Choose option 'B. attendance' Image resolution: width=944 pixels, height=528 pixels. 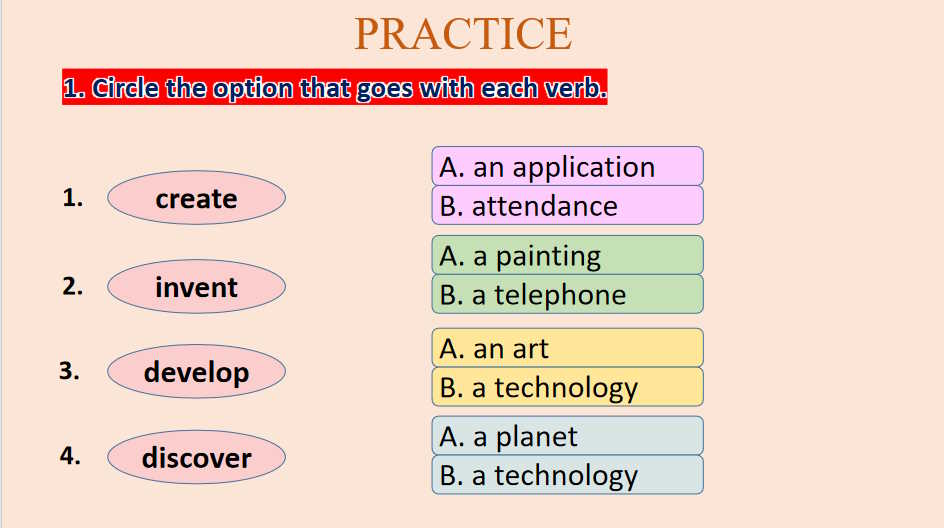click(567, 206)
